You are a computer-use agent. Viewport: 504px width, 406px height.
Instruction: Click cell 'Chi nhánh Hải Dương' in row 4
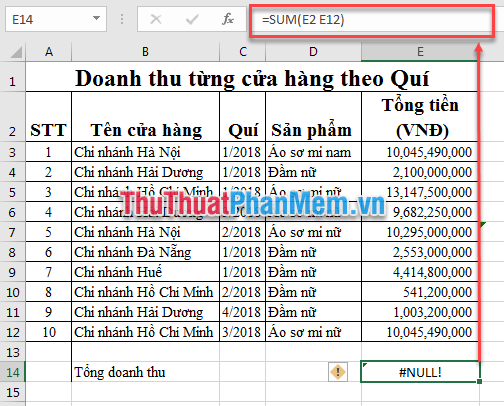(x=146, y=172)
